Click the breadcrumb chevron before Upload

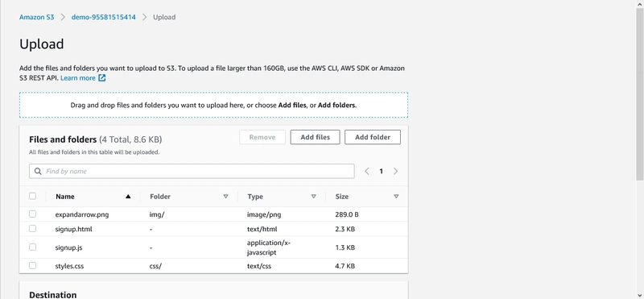tap(145, 17)
